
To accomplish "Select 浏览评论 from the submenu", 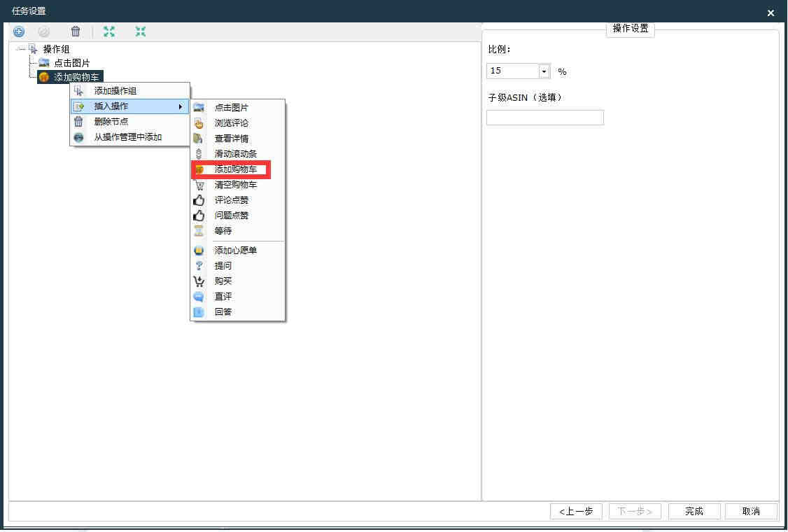I will (x=238, y=123).
